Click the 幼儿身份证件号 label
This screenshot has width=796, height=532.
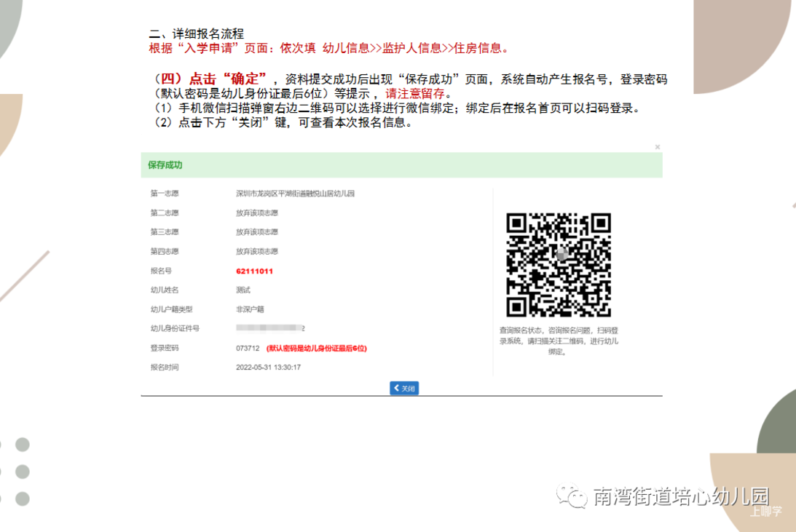pyautogui.click(x=175, y=329)
